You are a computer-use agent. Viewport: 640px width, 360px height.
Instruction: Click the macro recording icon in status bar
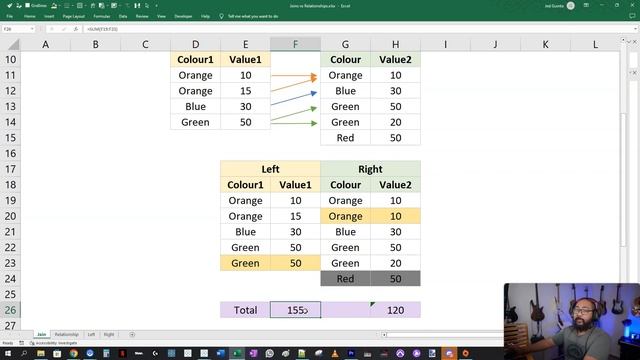click(21, 343)
